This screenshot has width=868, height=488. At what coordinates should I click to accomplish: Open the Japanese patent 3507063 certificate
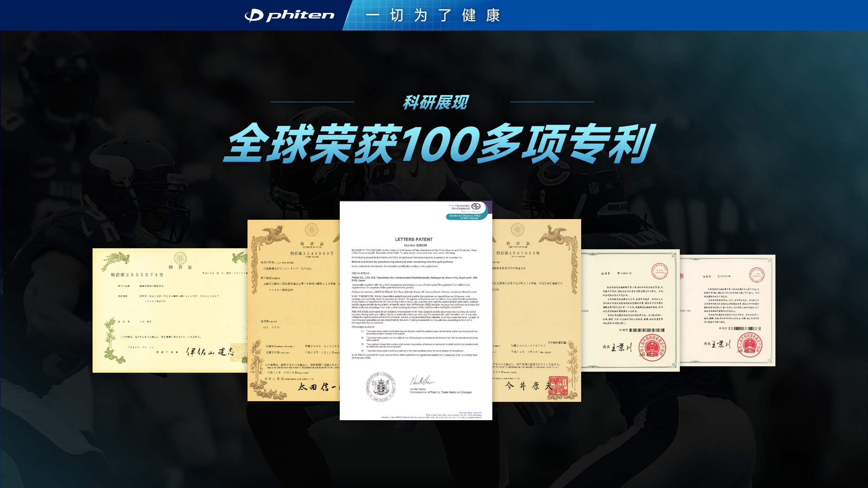[536, 310]
